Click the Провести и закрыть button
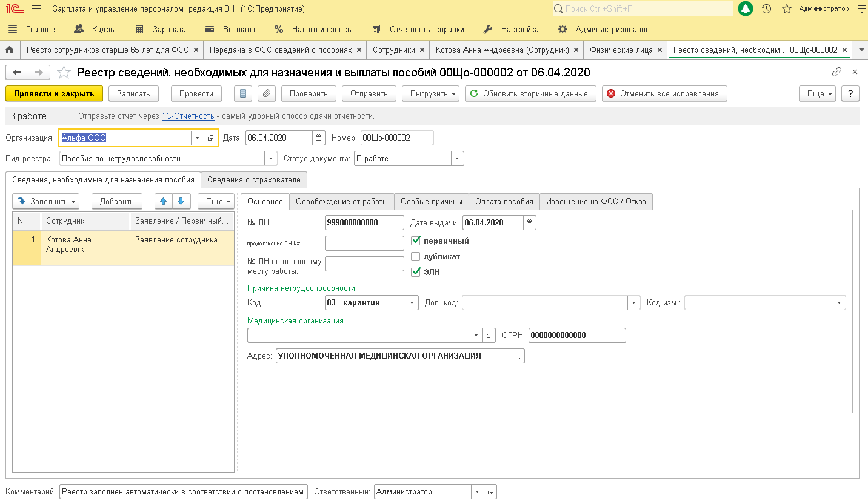Image resolution: width=868 pixels, height=501 pixels. click(x=54, y=94)
